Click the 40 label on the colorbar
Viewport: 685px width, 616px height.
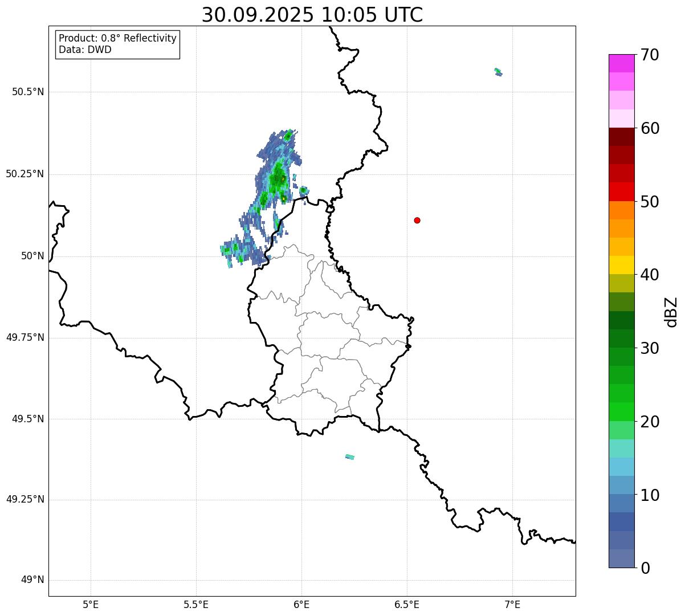click(x=650, y=275)
